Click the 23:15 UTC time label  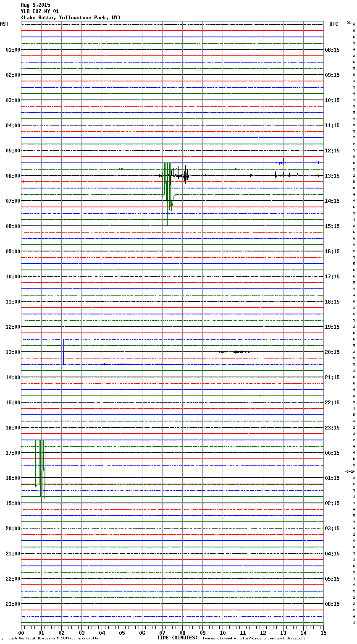click(x=332, y=428)
